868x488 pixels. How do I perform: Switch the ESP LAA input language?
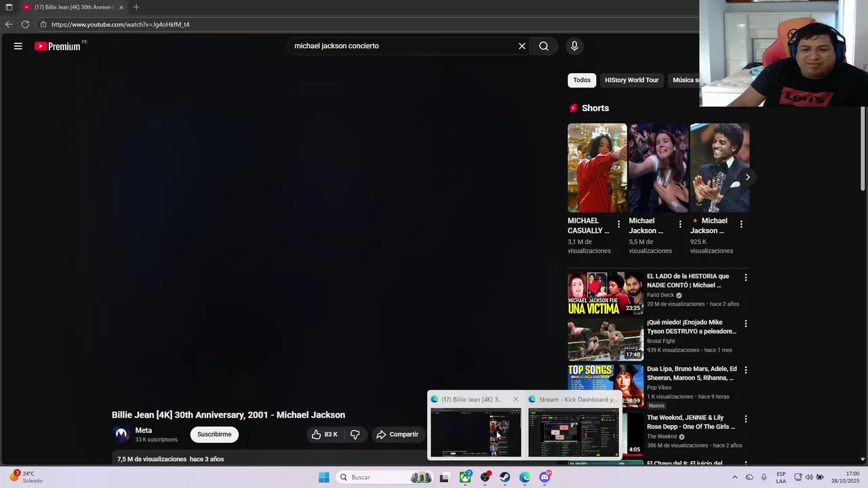[781, 477]
